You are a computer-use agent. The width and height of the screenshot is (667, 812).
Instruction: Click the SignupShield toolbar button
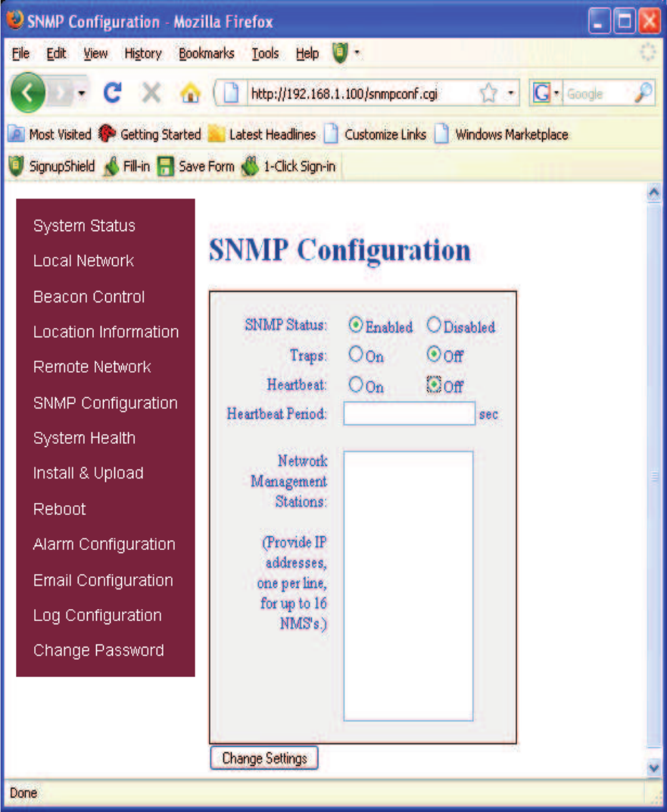pos(51,166)
